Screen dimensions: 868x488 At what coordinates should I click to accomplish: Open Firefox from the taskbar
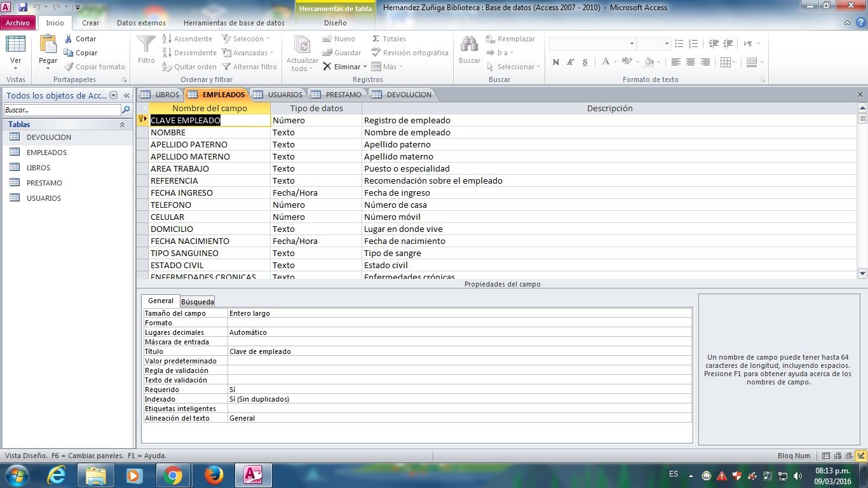pos(214,475)
